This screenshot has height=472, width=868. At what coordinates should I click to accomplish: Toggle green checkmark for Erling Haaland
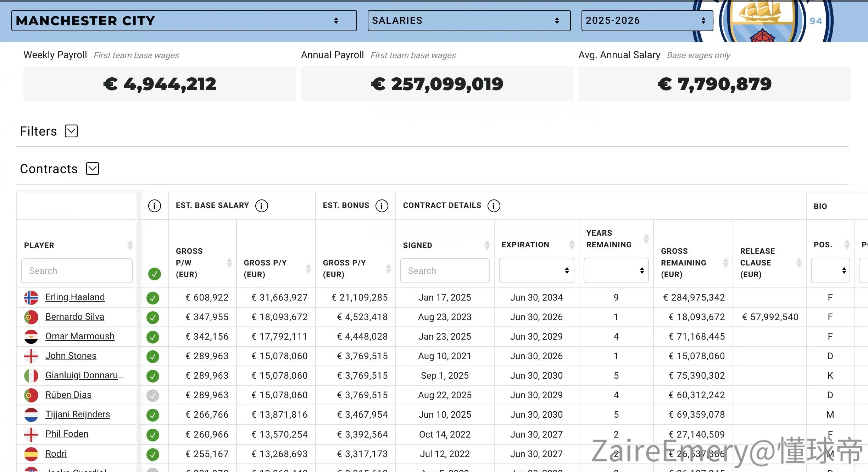click(153, 298)
